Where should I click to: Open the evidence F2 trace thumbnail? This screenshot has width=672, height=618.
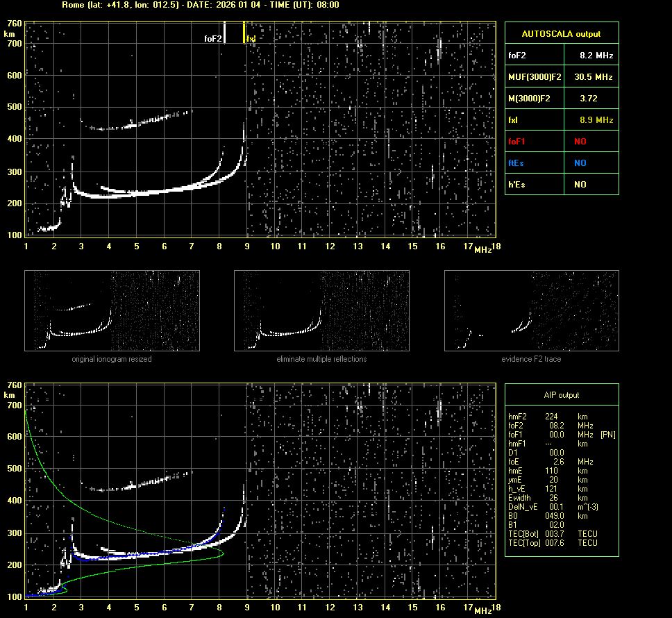point(531,310)
